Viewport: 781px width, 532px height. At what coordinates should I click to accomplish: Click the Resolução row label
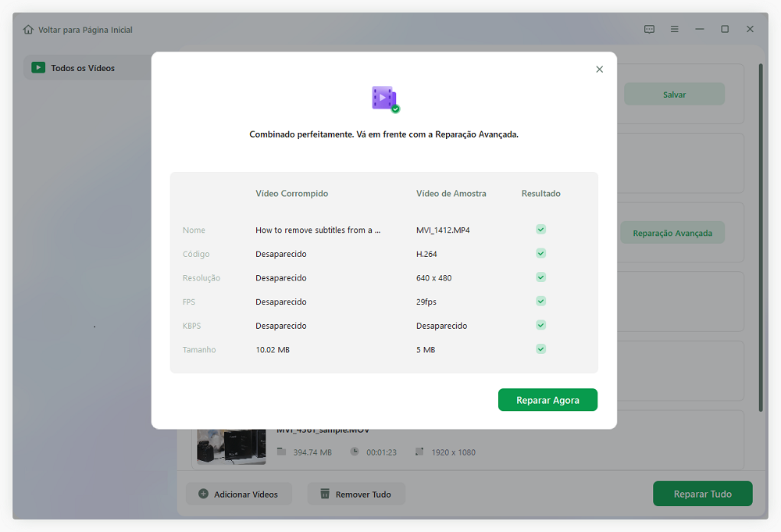201,278
